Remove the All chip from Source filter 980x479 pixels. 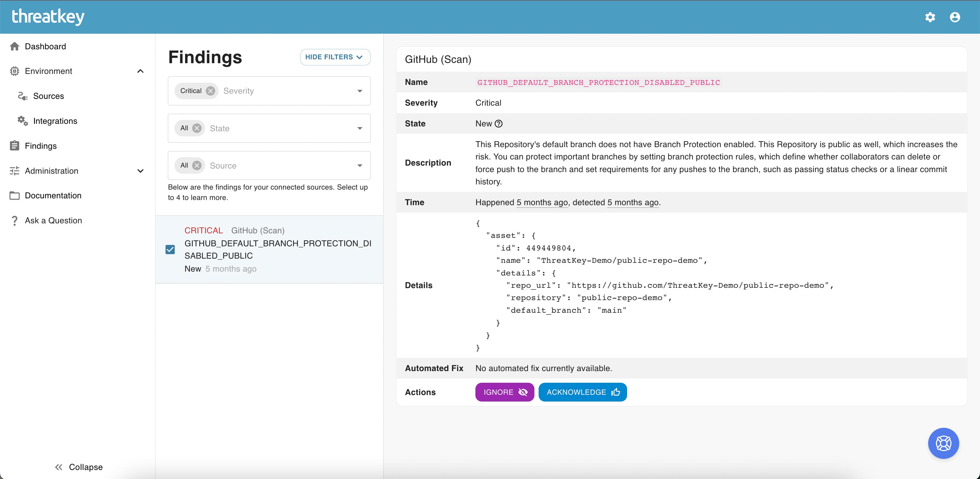(x=197, y=166)
